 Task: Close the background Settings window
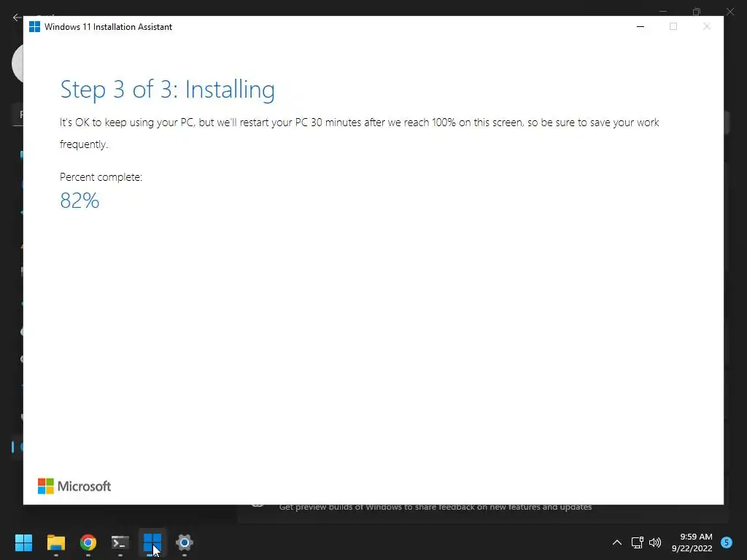click(730, 11)
